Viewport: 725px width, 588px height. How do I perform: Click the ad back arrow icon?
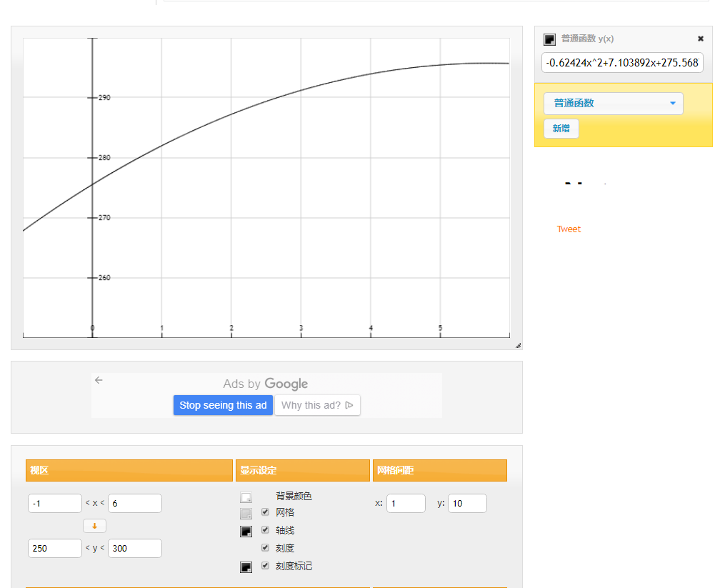pos(99,380)
